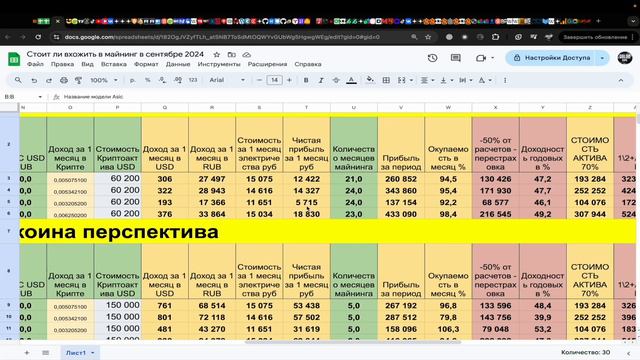Add a new sheet with plus button
Screen dimensions: 640x360
pyautogui.click(x=27, y=353)
